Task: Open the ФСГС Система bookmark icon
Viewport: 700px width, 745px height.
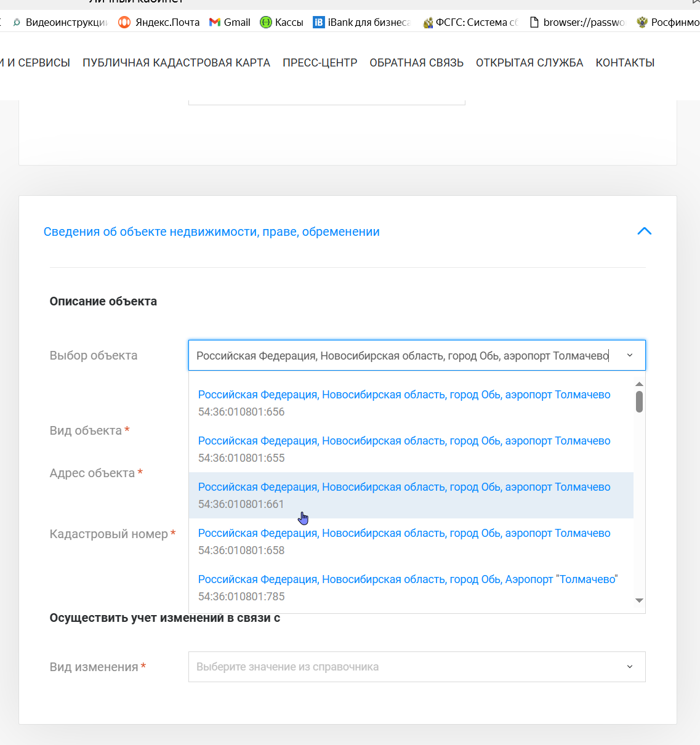Action: point(428,23)
